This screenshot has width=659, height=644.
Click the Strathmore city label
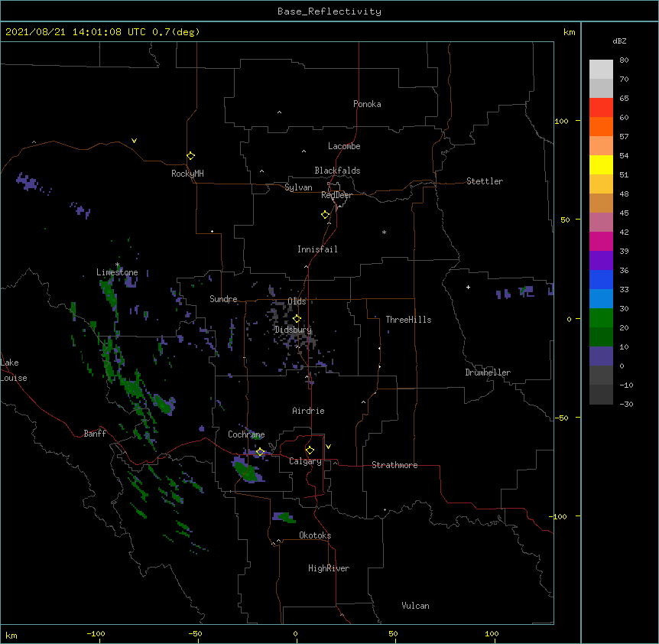click(394, 465)
